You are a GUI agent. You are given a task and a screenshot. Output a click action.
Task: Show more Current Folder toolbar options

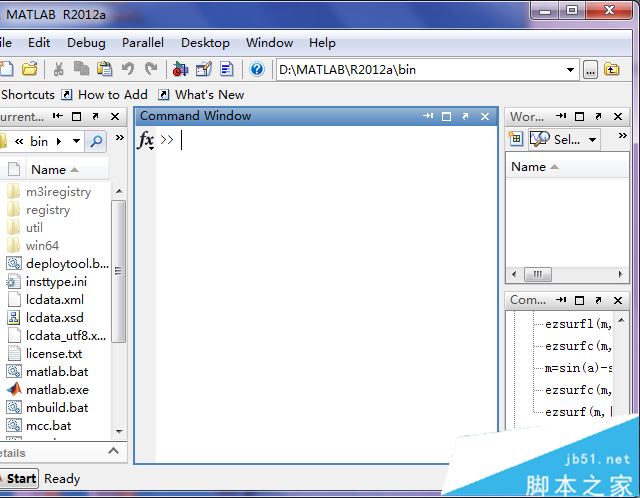tap(119, 138)
